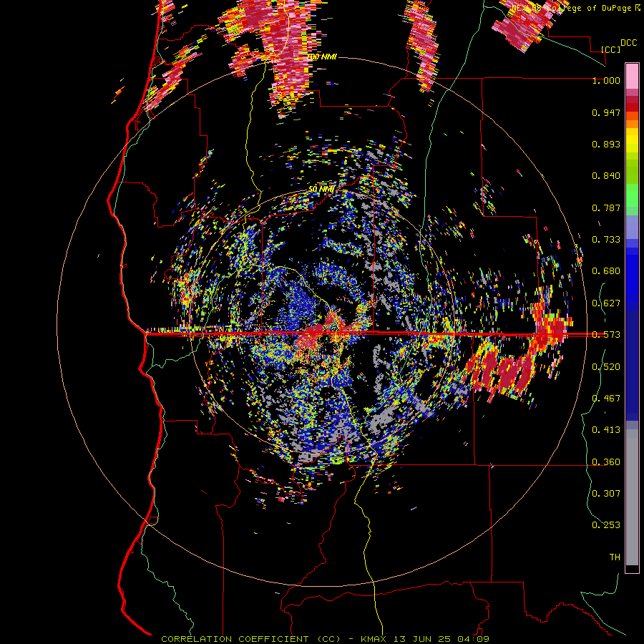Click the 0.360 legend value
This screenshot has width=644, height=644.
[x=606, y=462]
